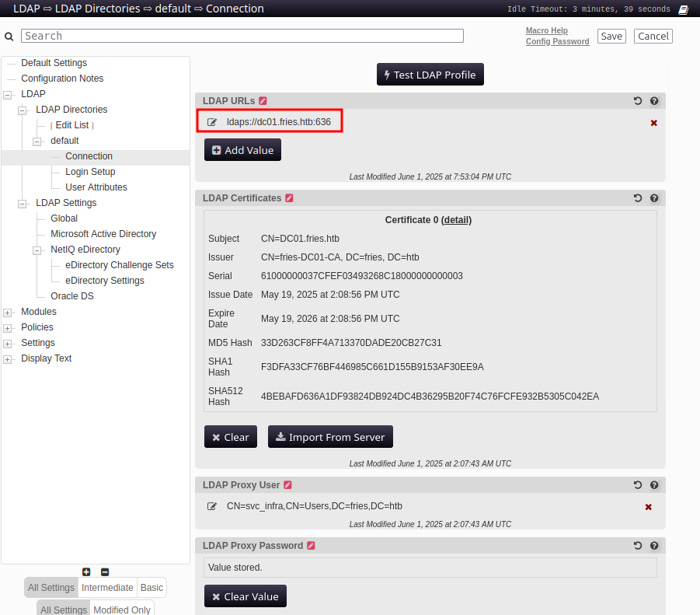Open help for LDAP Certificates

point(654,198)
